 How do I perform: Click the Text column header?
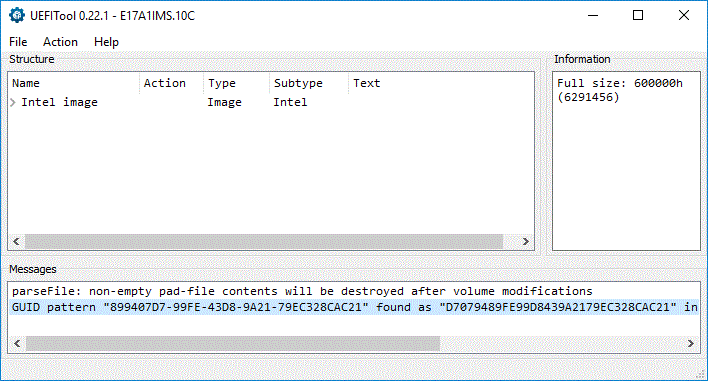coord(441,83)
